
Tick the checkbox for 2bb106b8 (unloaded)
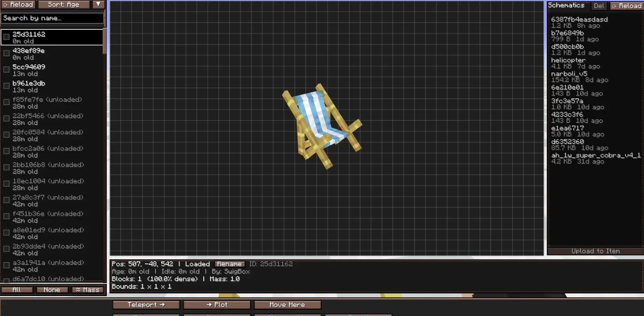point(6,167)
